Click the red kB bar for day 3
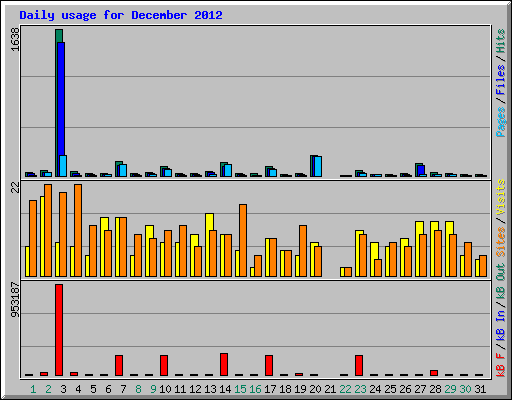Viewport: 512px width, 400px height. pos(59,330)
